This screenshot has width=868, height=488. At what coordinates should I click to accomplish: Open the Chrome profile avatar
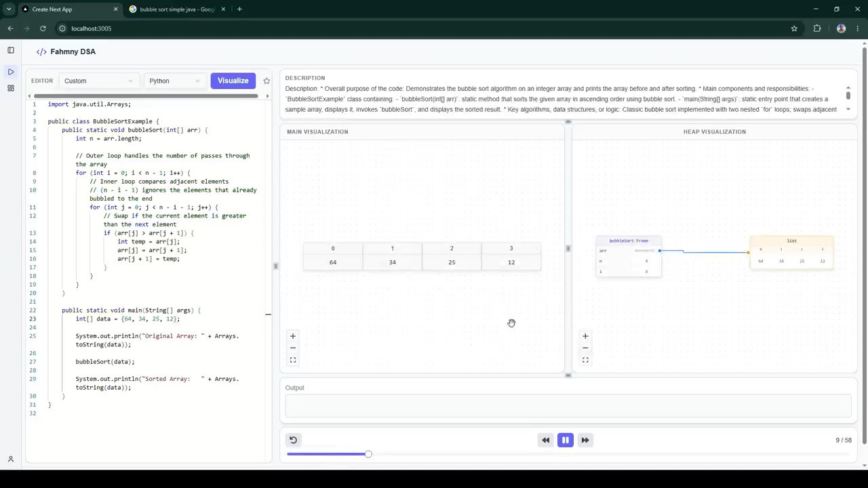(x=841, y=28)
